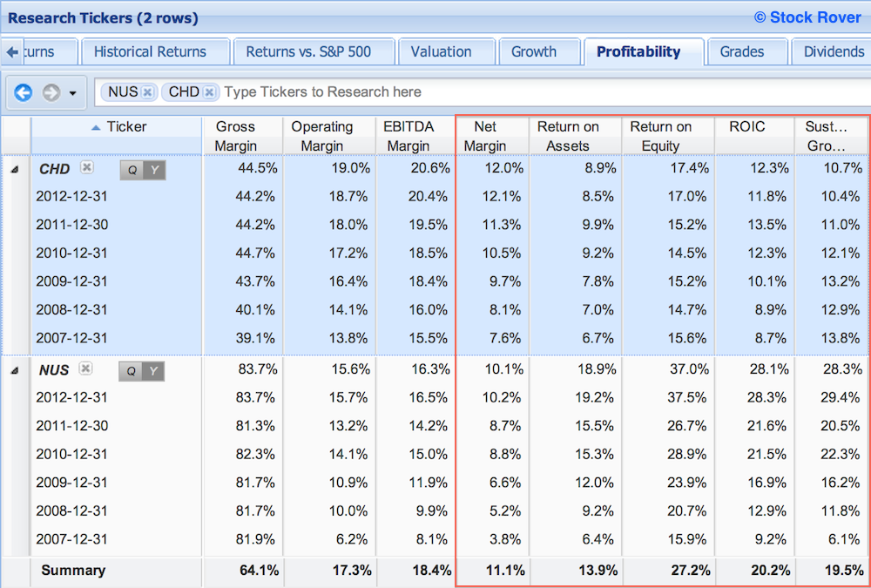Viewport: 871px width, 588px height.
Task: Sort by the Ticker column header
Action: 117,136
